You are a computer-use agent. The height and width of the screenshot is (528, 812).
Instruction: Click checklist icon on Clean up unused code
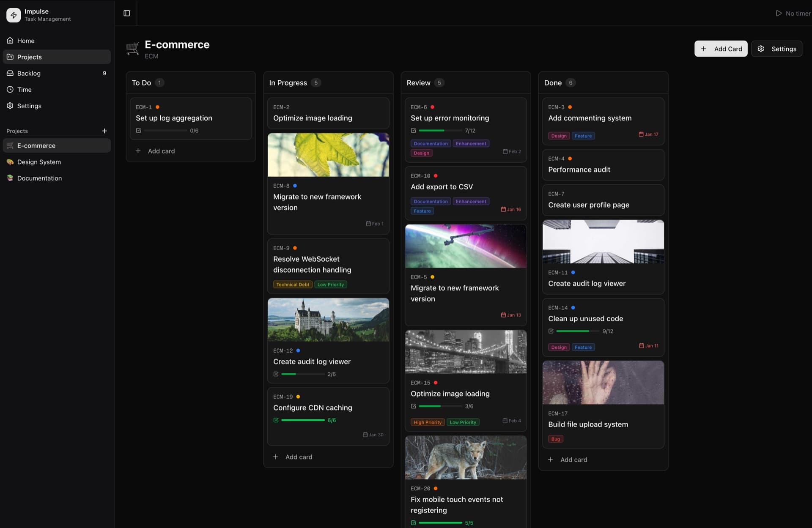click(x=551, y=331)
